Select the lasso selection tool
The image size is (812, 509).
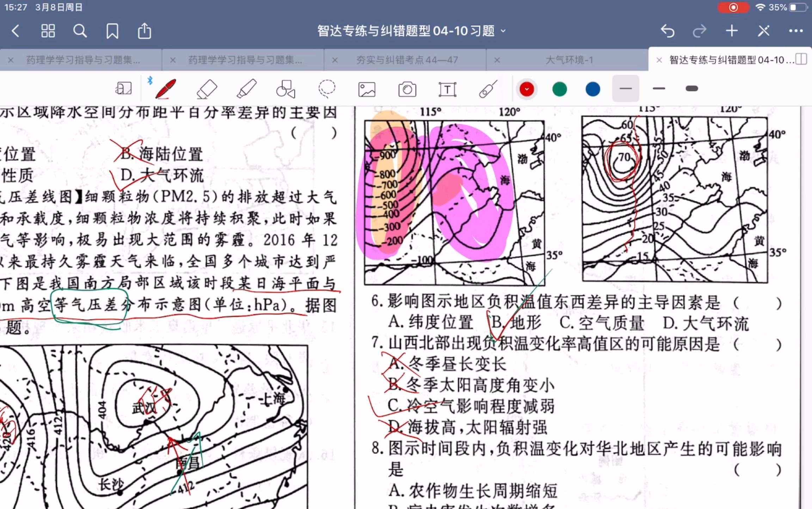tap(327, 88)
